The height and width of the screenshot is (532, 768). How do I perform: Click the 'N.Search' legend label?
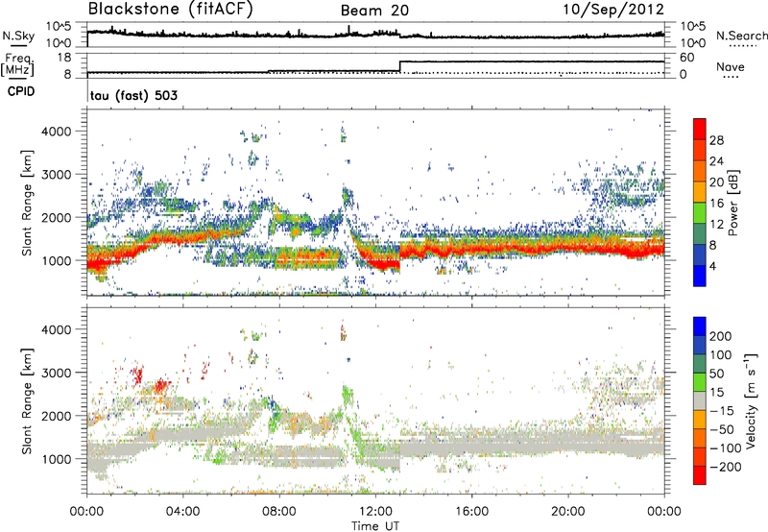tap(741, 36)
